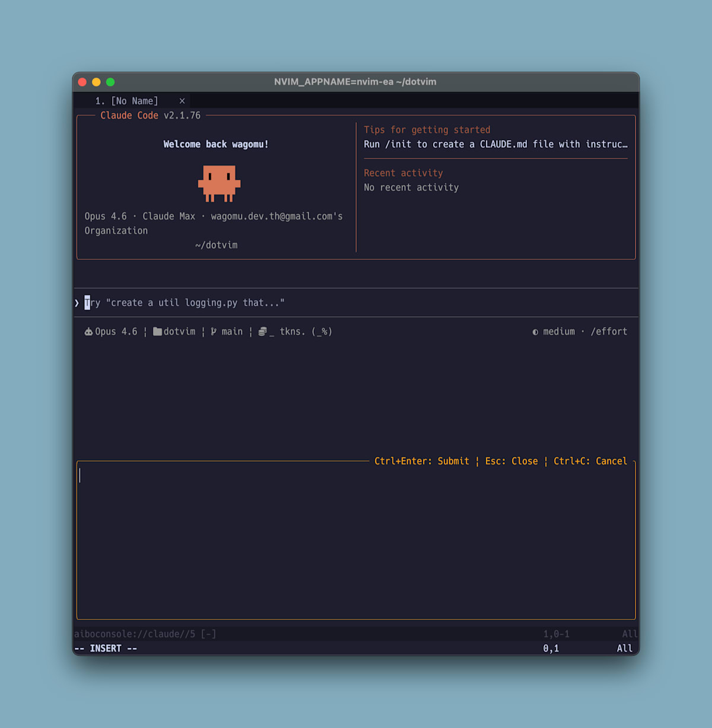Image resolution: width=712 pixels, height=728 pixels.
Task: Click the Esc: Close hint
Action: [511, 461]
